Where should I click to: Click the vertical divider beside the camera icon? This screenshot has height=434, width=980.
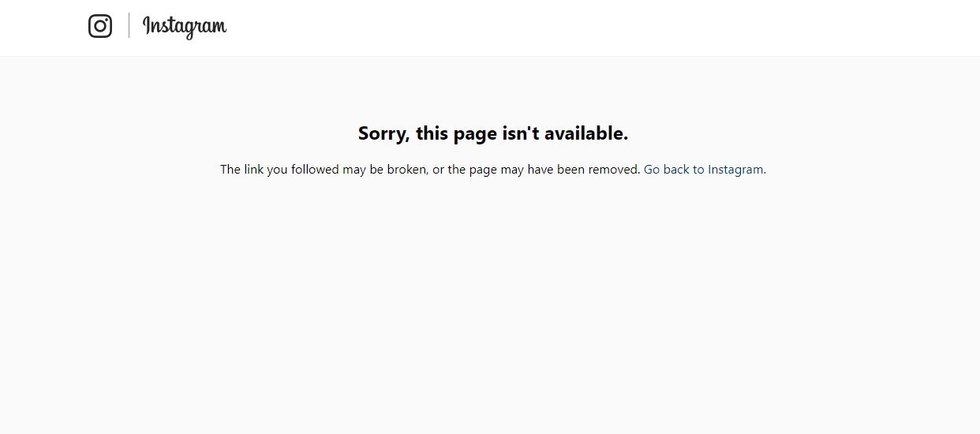pos(129,26)
